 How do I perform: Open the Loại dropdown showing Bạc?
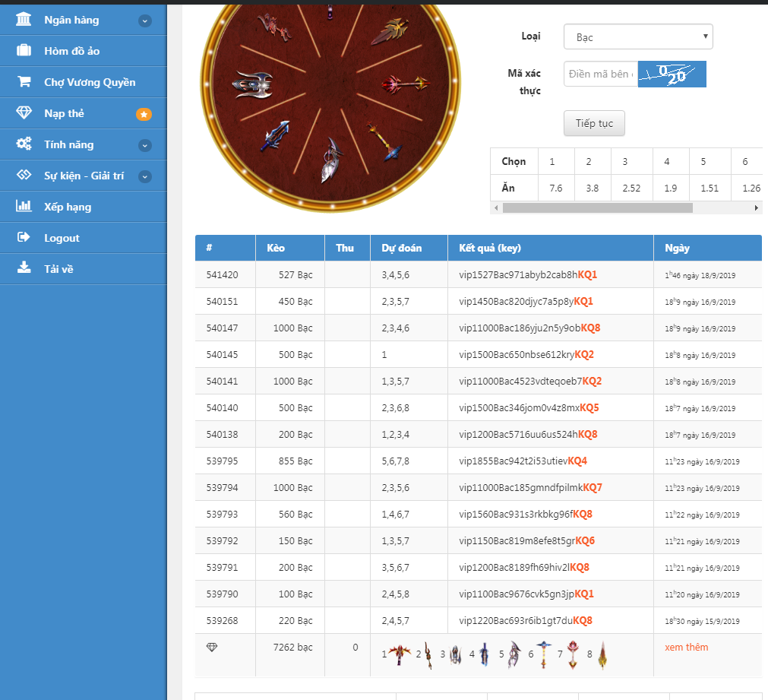pos(637,36)
